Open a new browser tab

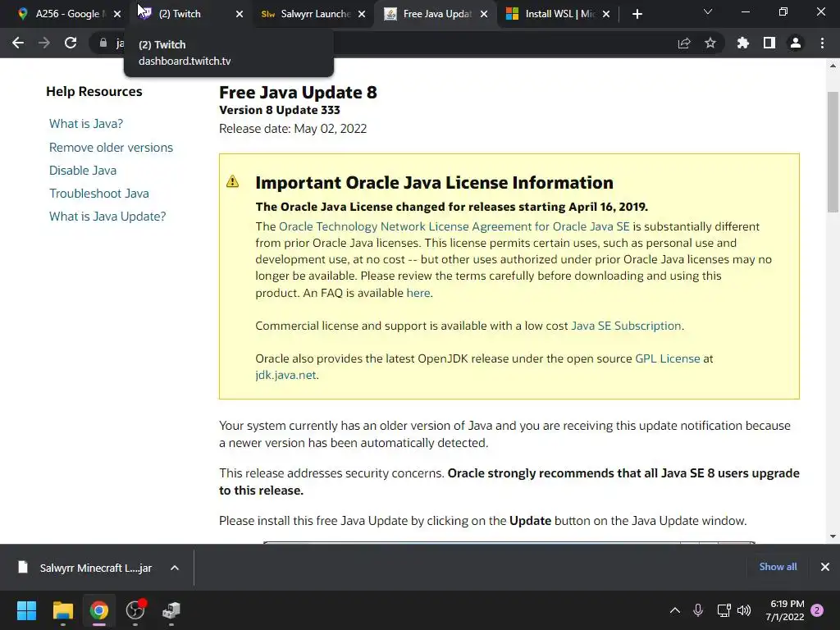point(637,14)
